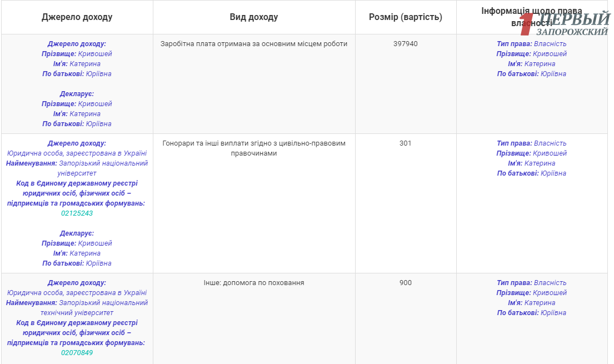This screenshot has height=364, width=614.
Task: Click the "Розмір (вартість)" column header
Action: coord(406,17)
